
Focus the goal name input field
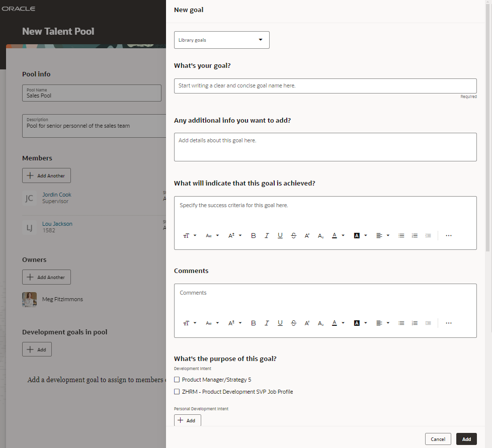pos(325,86)
